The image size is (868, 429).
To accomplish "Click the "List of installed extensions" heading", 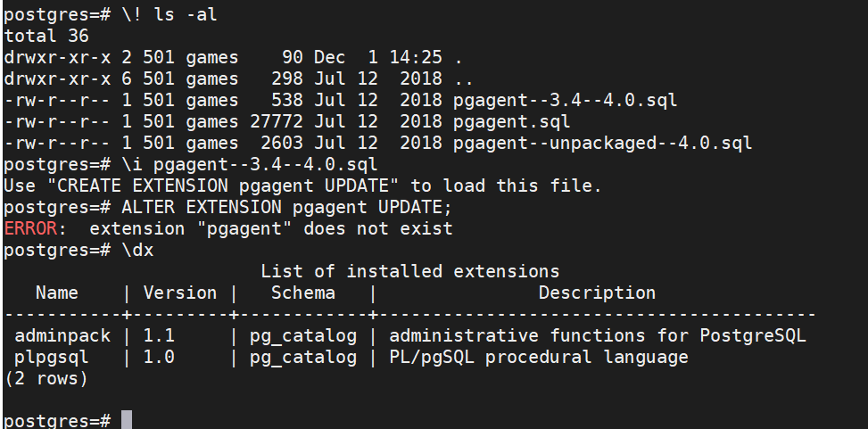I will coord(409,271).
